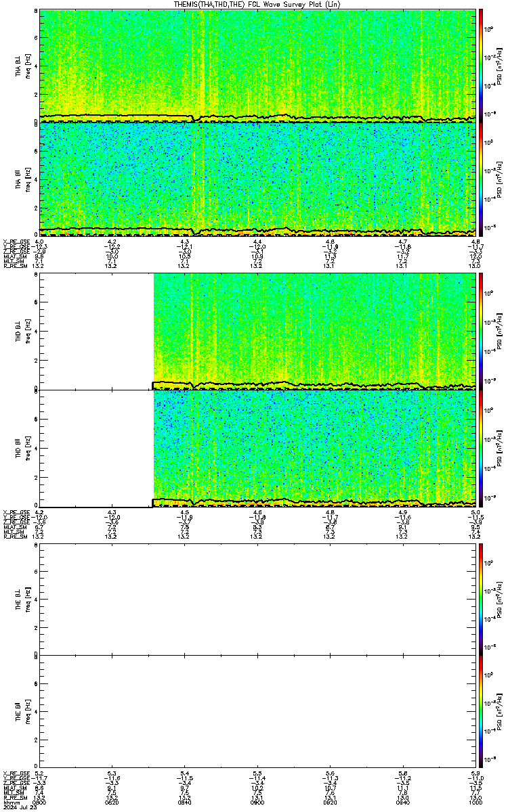Click the PSD color bar beside THD B-perpendicular

pyautogui.click(x=481, y=331)
